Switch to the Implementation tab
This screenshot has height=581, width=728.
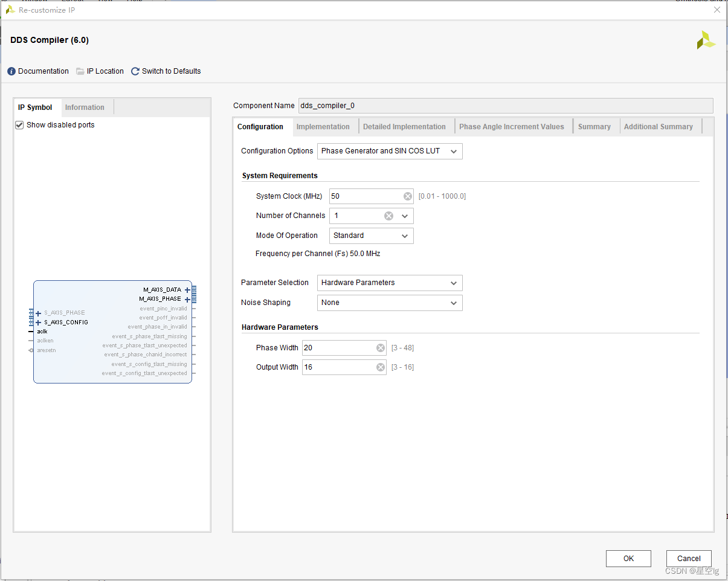click(323, 127)
